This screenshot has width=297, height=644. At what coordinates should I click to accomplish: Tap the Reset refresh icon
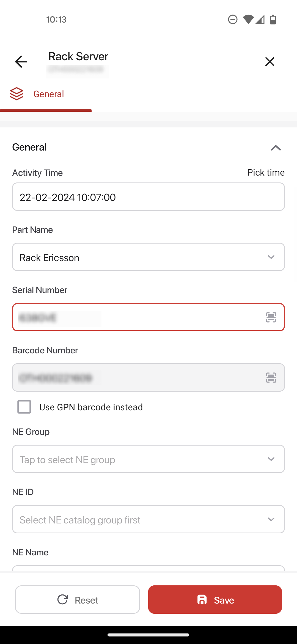[63, 599]
